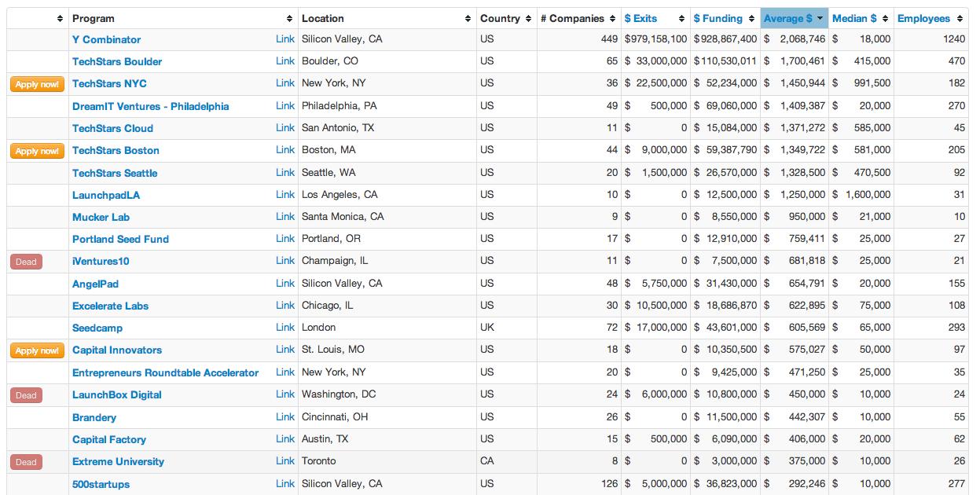The image size is (980, 495).
Task: Open the Link for Seedcamp row
Action: 285,327
